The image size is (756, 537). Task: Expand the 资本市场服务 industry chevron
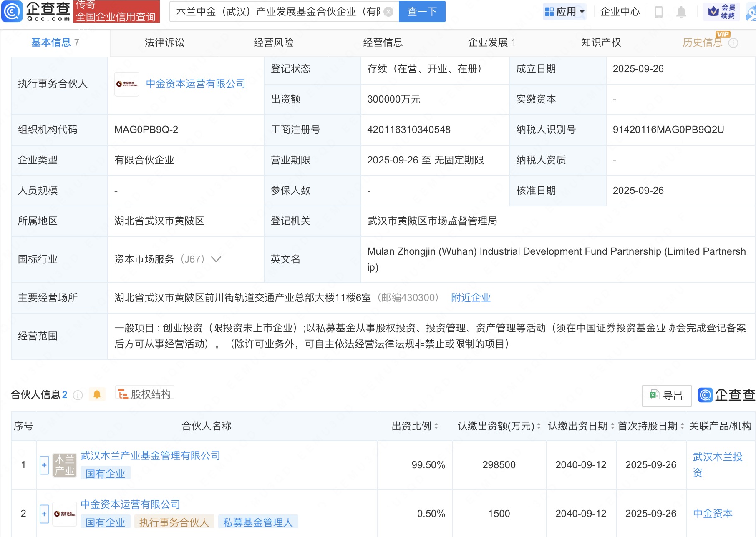click(216, 259)
